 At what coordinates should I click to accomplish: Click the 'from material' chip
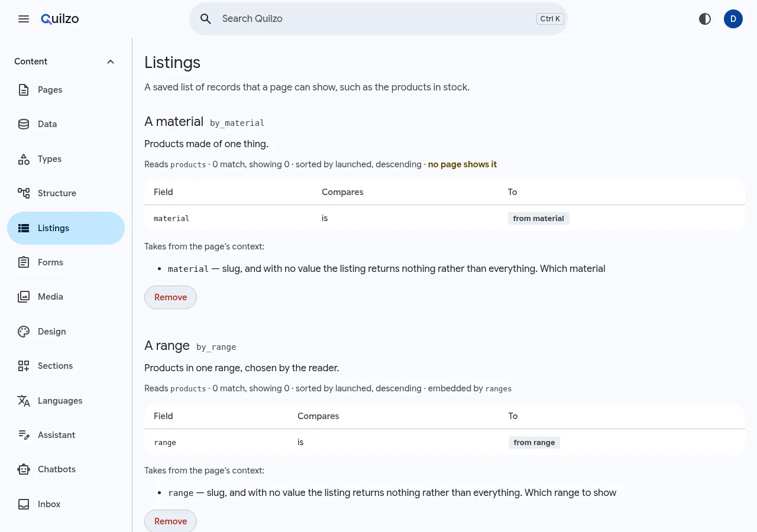[538, 219]
